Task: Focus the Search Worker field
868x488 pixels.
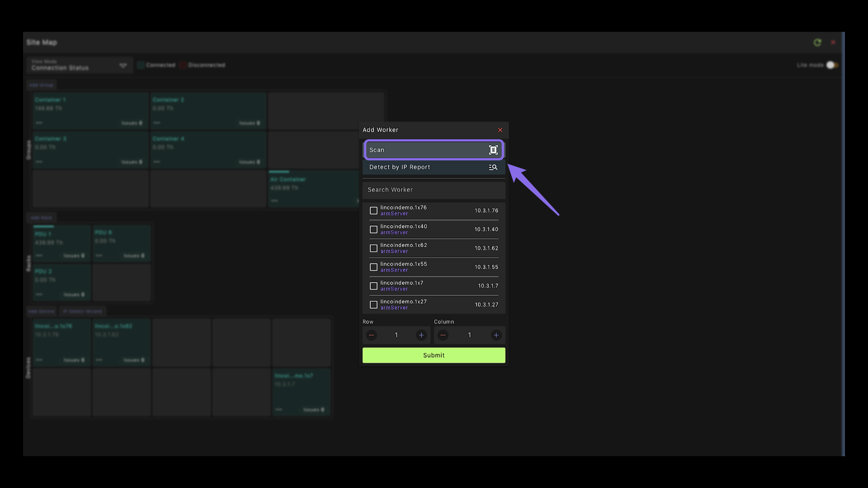Action: click(x=434, y=190)
